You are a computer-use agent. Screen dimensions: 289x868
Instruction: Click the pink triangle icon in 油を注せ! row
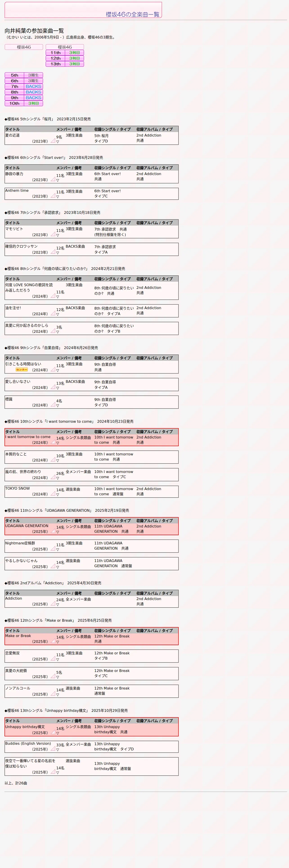click(53, 313)
